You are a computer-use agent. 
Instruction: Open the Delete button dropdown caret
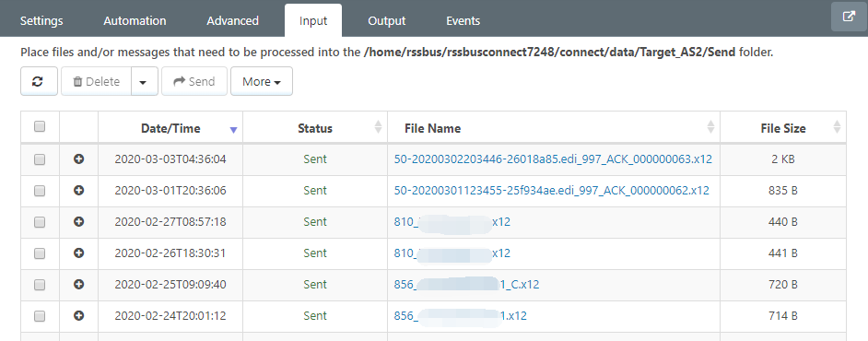(144, 81)
